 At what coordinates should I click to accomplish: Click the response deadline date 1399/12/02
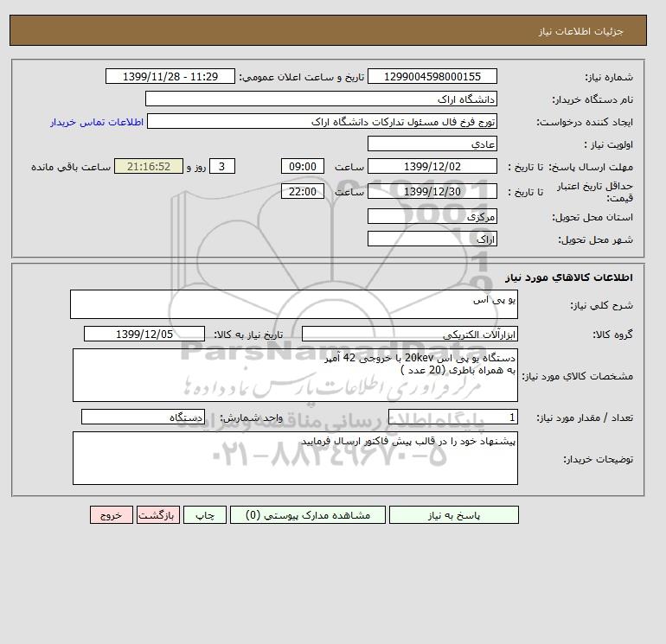click(432, 167)
